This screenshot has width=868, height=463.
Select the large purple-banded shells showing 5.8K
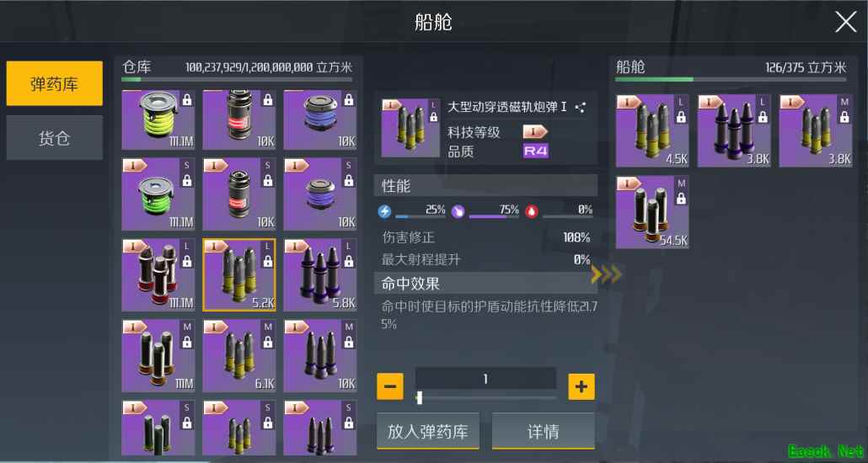pyautogui.click(x=320, y=275)
